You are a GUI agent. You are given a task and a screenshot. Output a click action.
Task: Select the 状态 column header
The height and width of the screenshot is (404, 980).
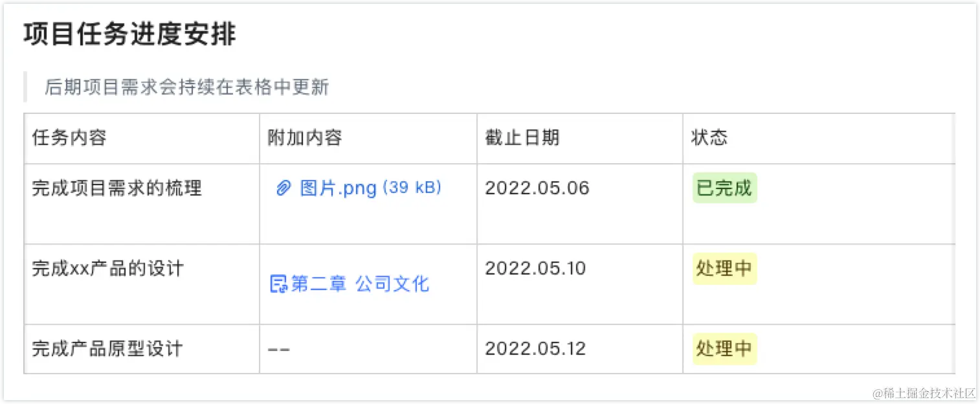coord(709,138)
